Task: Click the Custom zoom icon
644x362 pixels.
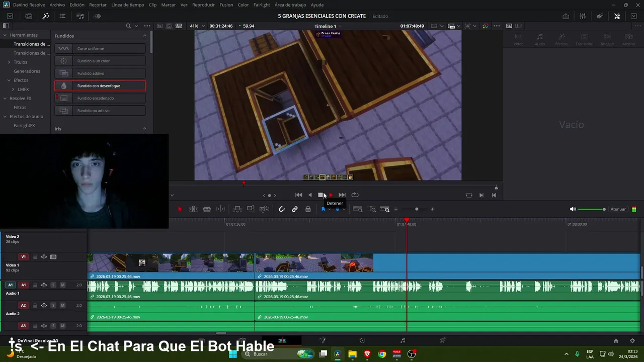Action: coord(385,209)
